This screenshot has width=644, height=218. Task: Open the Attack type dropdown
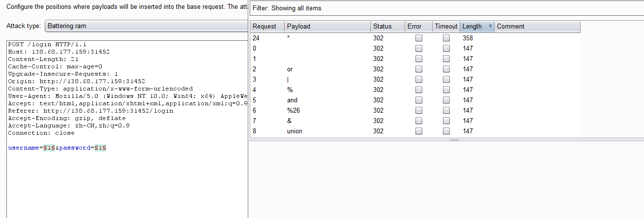[146, 26]
